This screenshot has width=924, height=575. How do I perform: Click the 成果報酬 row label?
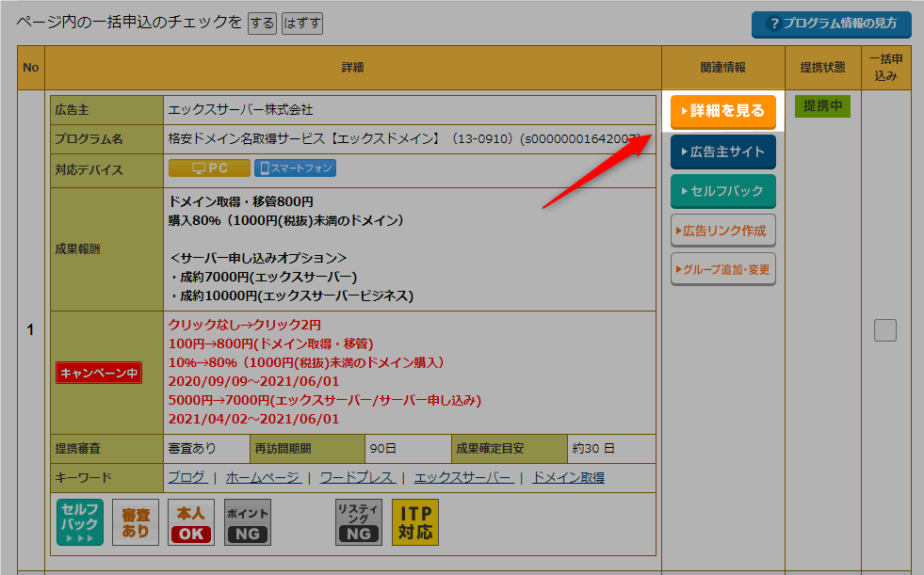pos(106,249)
